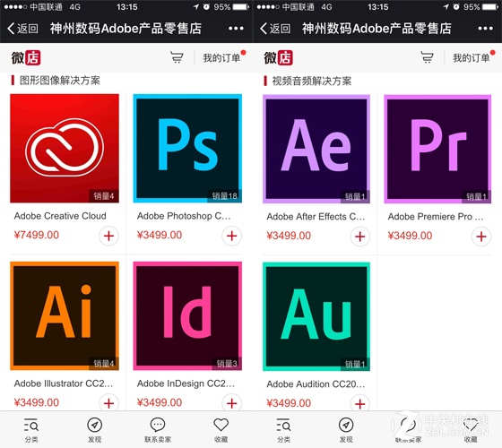Open 发现 tab in right screen

pos(346,430)
